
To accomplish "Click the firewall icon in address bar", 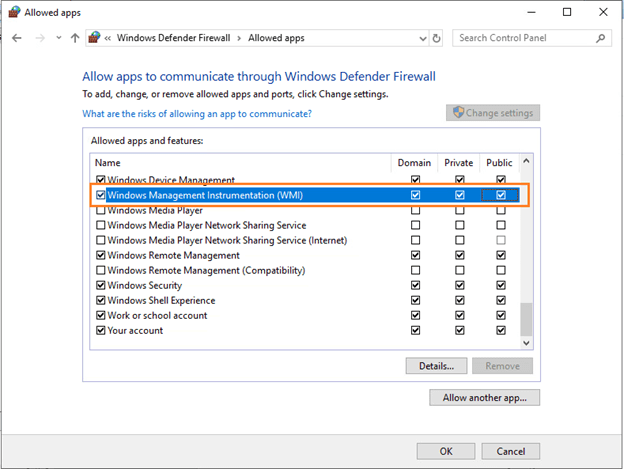I will (x=94, y=38).
